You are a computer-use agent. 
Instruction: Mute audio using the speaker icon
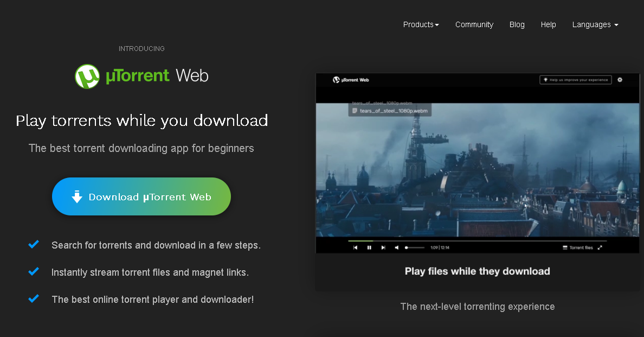pos(397,247)
